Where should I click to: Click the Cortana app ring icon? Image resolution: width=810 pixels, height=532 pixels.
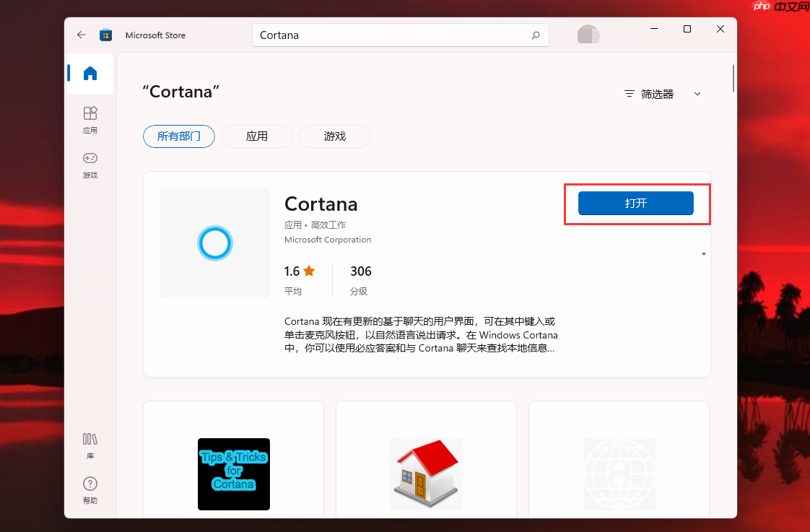pyautogui.click(x=215, y=243)
